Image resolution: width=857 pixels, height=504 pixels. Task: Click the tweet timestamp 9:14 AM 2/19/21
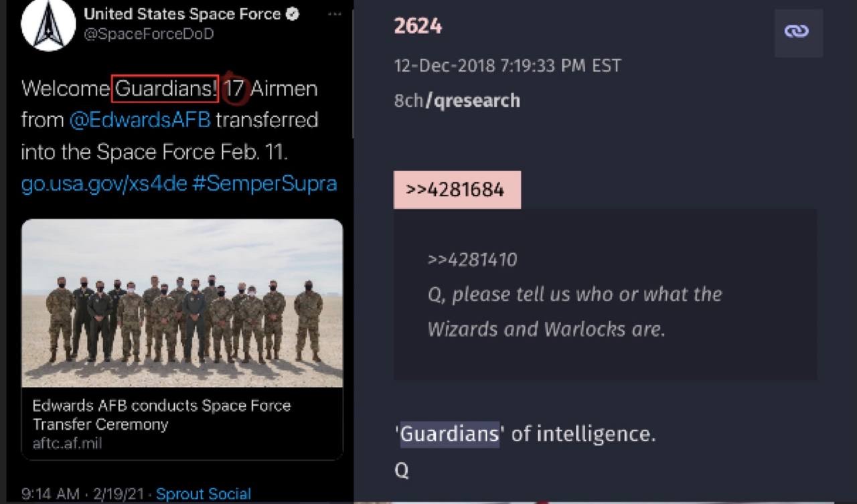coord(84,494)
